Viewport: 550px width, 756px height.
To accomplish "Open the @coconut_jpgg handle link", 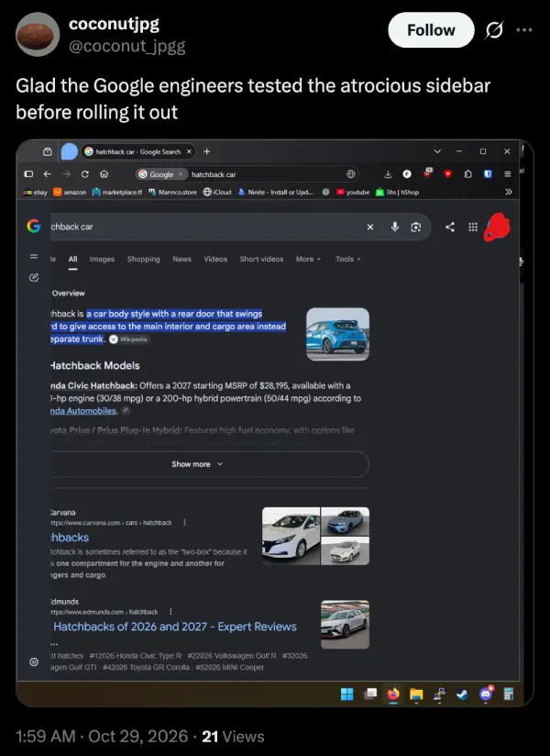I will pos(126,46).
